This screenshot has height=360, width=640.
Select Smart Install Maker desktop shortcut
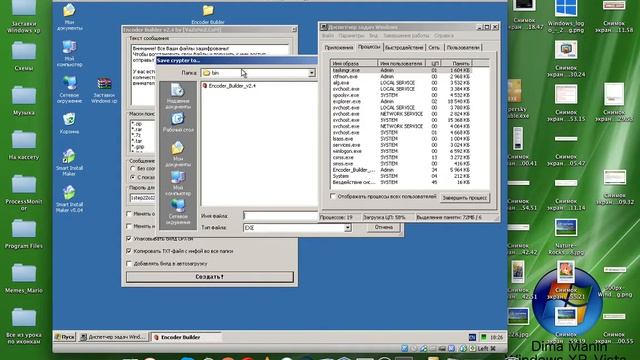(x=69, y=162)
